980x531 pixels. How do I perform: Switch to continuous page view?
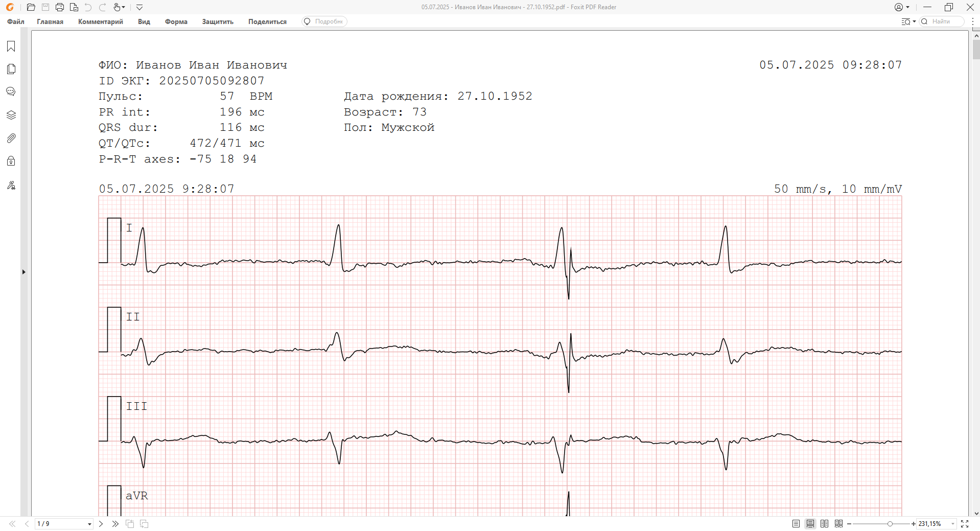810,524
